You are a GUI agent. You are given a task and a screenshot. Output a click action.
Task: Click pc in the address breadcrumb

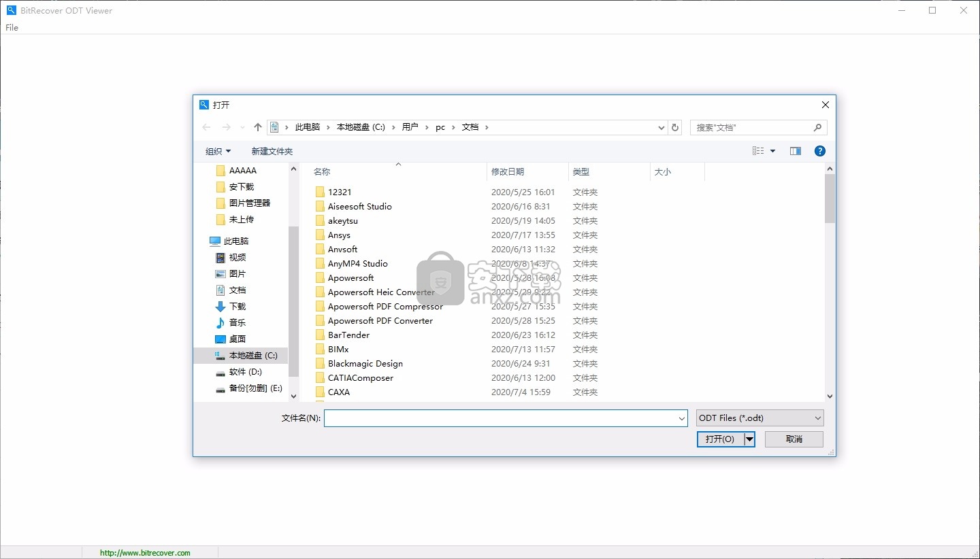[440, 127]
